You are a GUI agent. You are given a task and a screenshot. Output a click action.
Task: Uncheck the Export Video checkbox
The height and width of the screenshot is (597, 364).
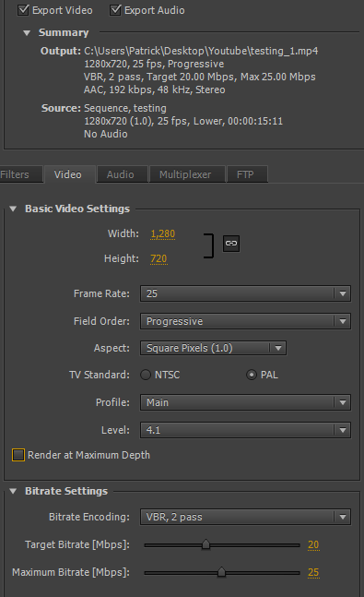(24, 10)
